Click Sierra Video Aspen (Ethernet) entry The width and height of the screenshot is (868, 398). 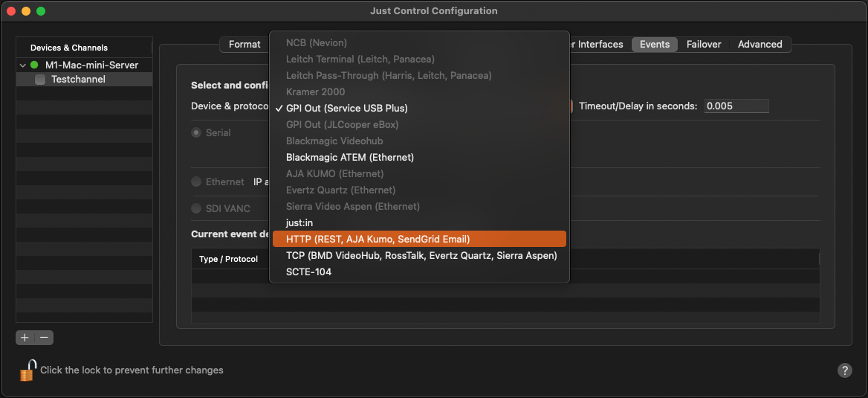(420, 206)
